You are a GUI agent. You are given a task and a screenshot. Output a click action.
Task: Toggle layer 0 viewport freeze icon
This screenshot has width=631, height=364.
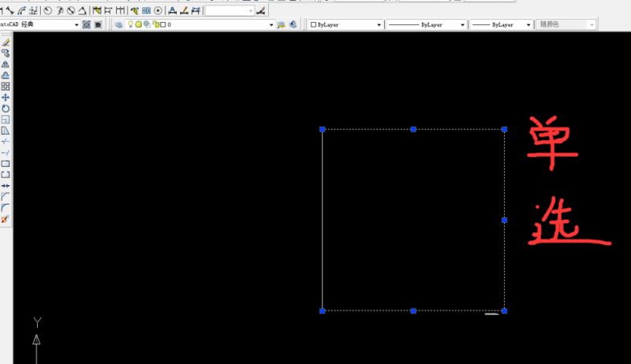[147, 24]
